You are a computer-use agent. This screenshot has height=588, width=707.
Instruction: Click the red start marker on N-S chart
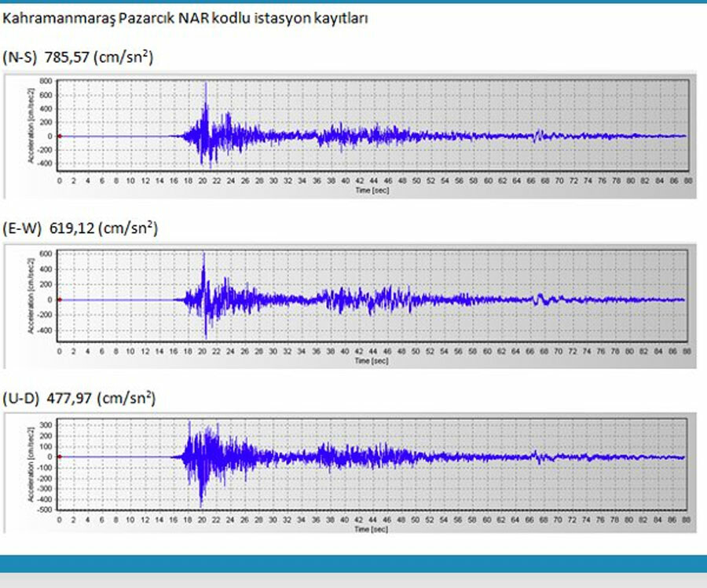pyautogui.click(x=60, y=136)
